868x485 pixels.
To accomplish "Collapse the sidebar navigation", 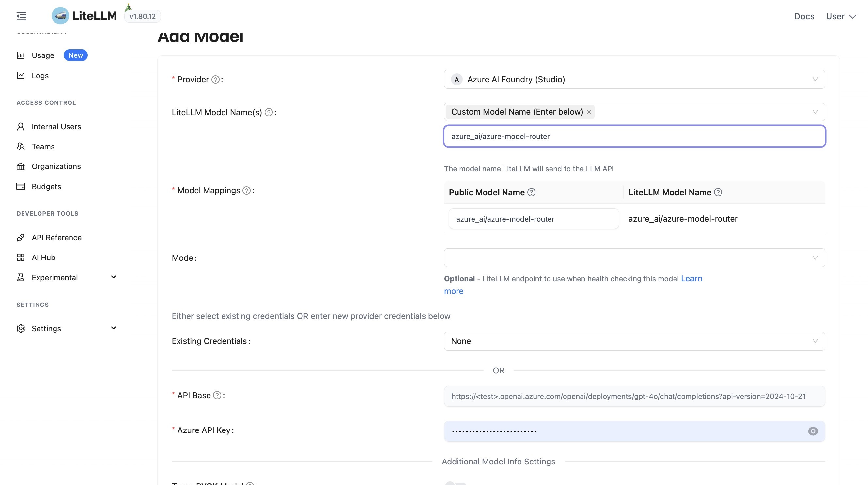I will pyautogui.click(x=21, y=16).
